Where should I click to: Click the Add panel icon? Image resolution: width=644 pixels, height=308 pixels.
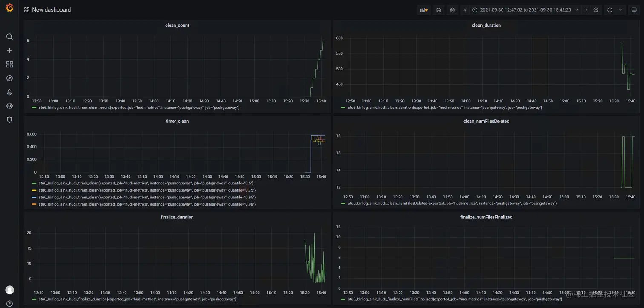[x=424, y=10]
